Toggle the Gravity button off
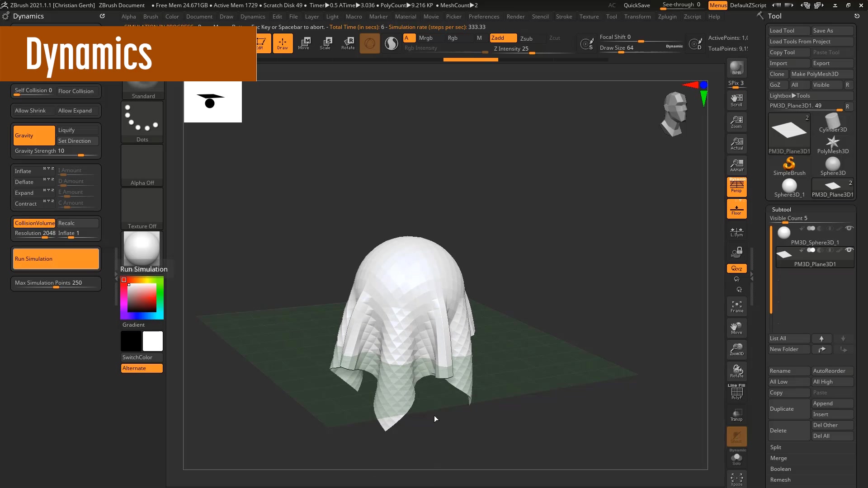The width and height of the screenshot is (868, 488). pos(34,136)
